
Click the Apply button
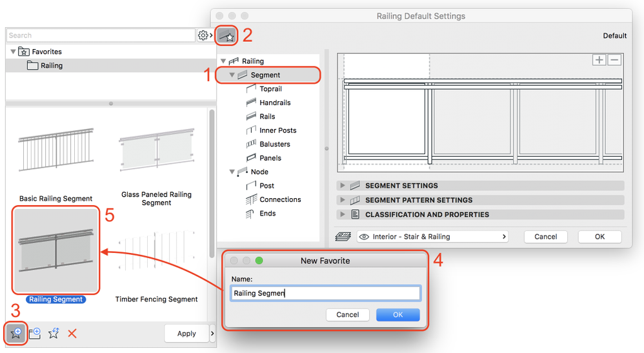click(x=186, y=333)
